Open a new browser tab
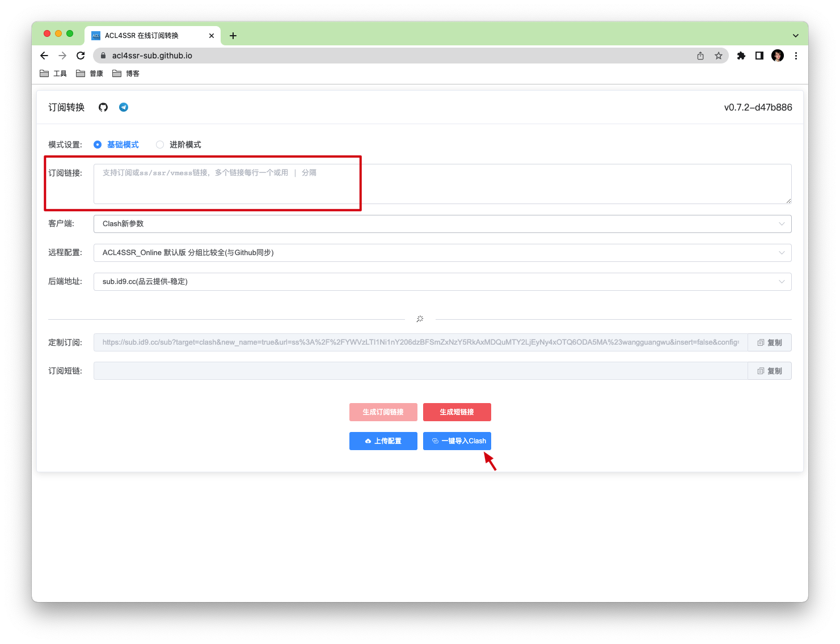 [233, 36]
